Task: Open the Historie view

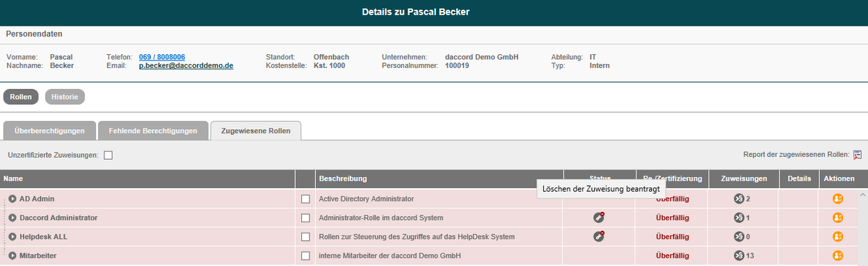Action: [65, 97]
